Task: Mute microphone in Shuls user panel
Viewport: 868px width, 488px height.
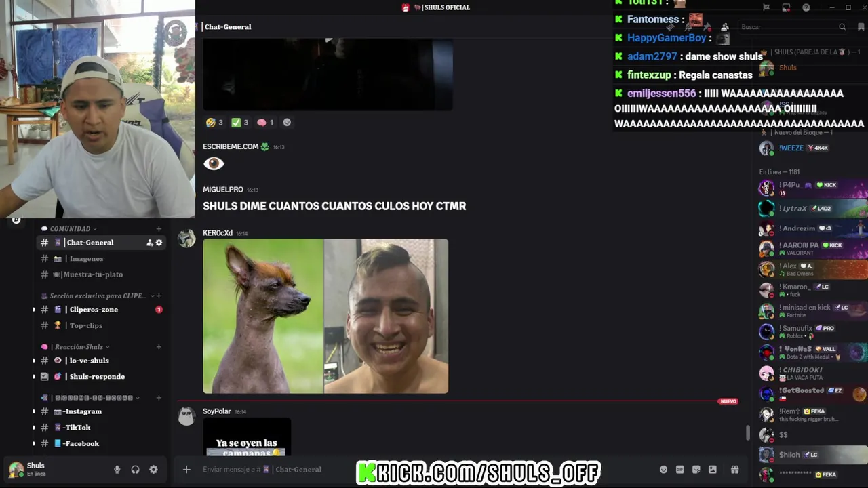Action: click(117, 470)
